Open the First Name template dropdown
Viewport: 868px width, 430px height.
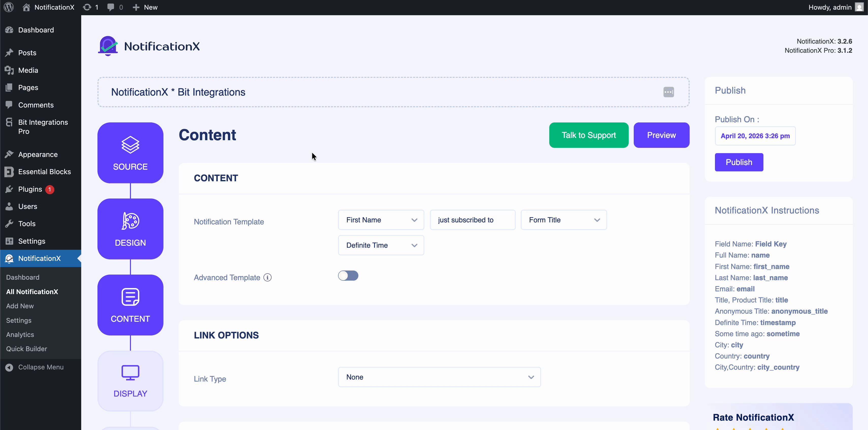380,220
